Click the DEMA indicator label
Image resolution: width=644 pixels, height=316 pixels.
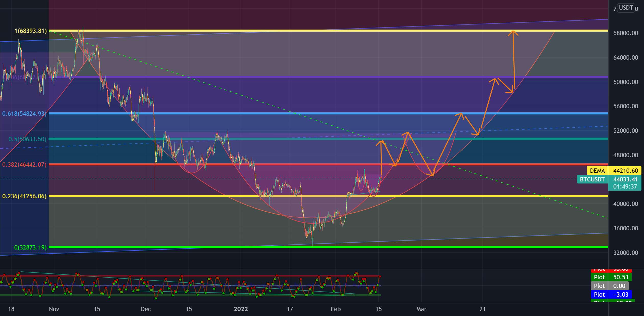(x=597, y=170)
